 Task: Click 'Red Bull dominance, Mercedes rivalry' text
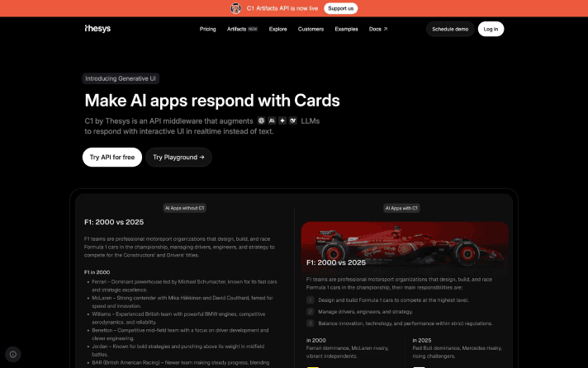pos(458,351)
